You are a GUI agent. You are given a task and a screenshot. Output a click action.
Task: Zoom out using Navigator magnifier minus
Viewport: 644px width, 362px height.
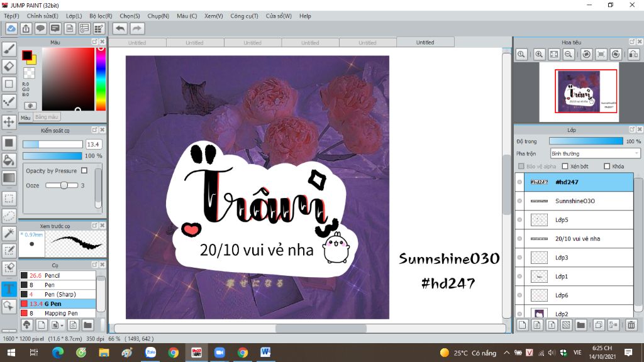pos(569,54)
